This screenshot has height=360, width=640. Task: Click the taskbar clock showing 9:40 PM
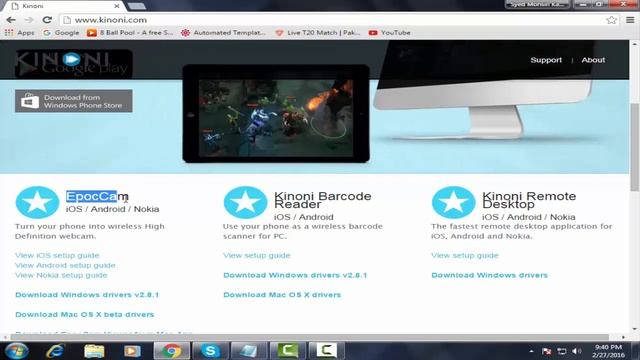pos(608,351)
